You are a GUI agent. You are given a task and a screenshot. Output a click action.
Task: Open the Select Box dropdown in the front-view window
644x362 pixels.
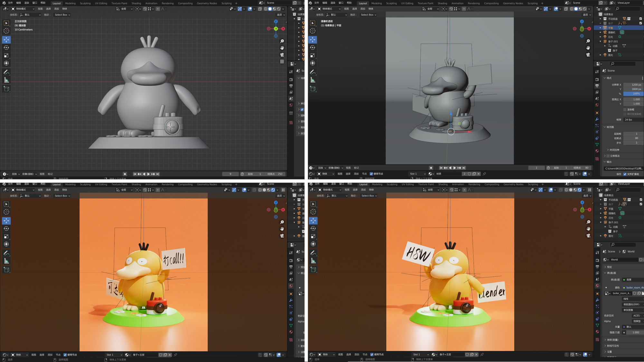pos(62,15)
